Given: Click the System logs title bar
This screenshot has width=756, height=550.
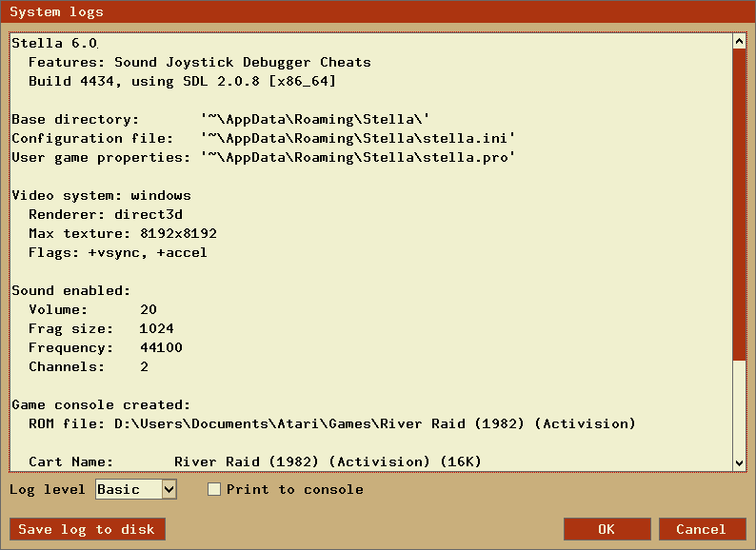Looking at the screenshot, I should click(x=378, y=11).
